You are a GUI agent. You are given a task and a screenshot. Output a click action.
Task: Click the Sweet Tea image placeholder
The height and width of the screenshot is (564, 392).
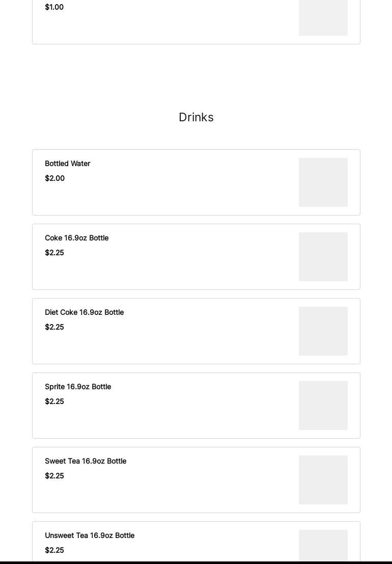323,480
